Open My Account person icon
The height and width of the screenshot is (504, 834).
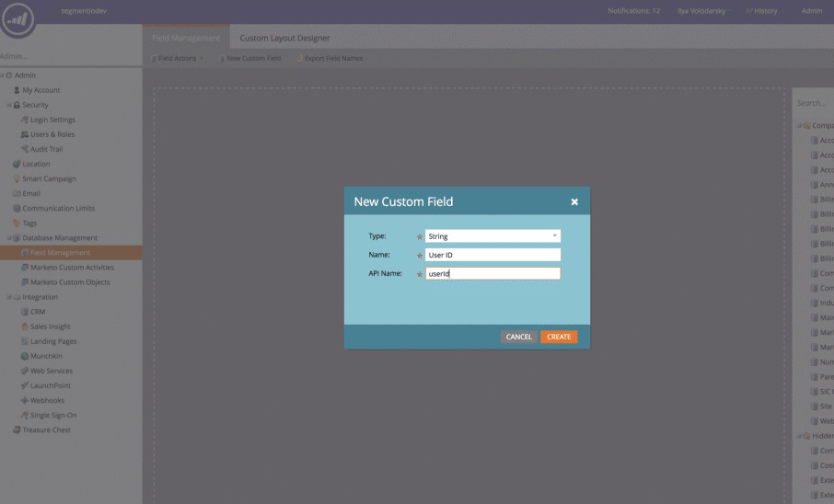point(17,90)
